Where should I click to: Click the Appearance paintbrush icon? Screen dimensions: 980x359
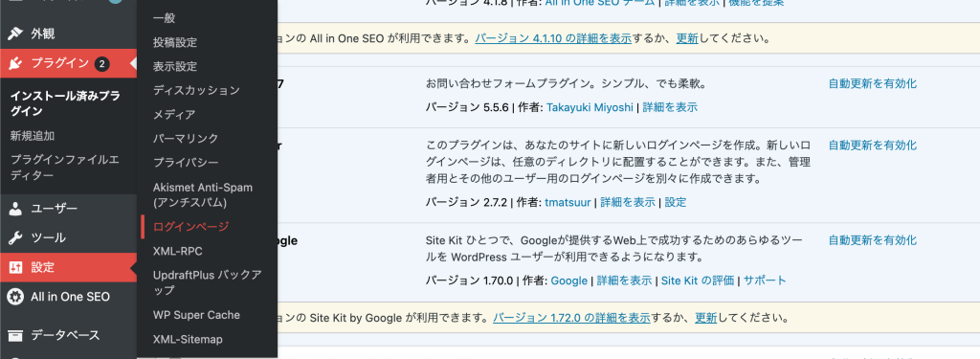(x=15, y=34)
